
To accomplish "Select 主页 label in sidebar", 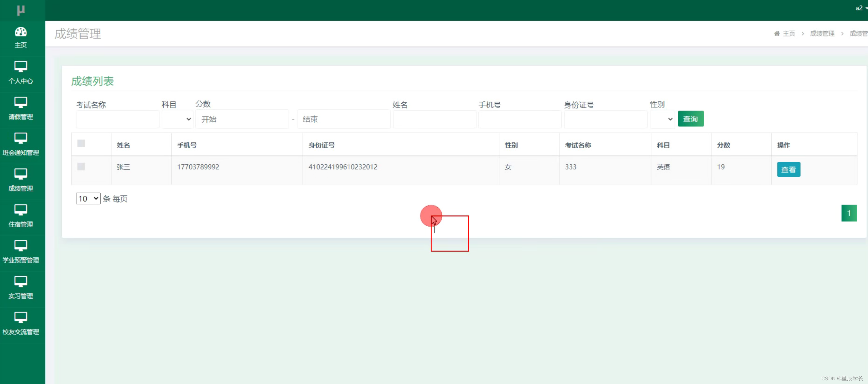I will pos(21,45).
